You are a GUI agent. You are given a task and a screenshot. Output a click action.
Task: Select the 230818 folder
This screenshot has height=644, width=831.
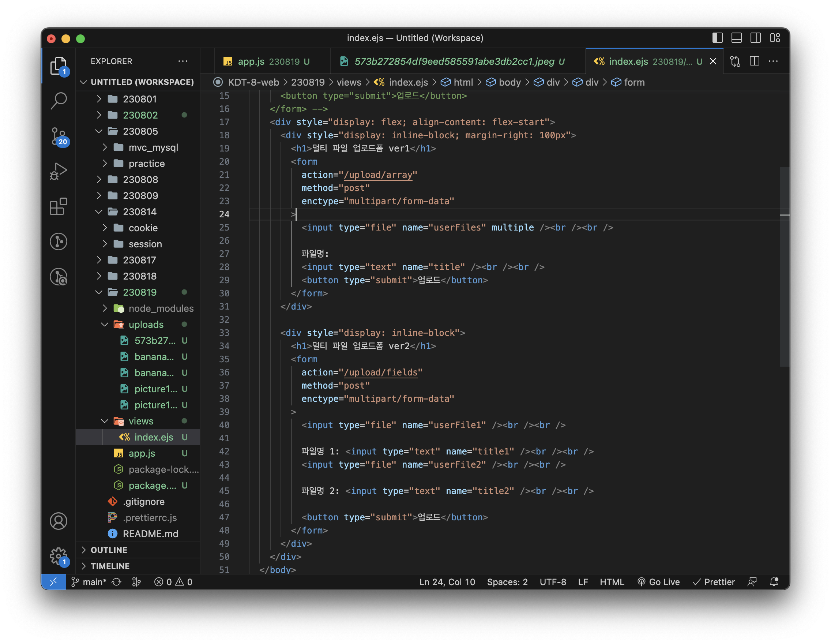pyautogui.click(x=138, y=276)
